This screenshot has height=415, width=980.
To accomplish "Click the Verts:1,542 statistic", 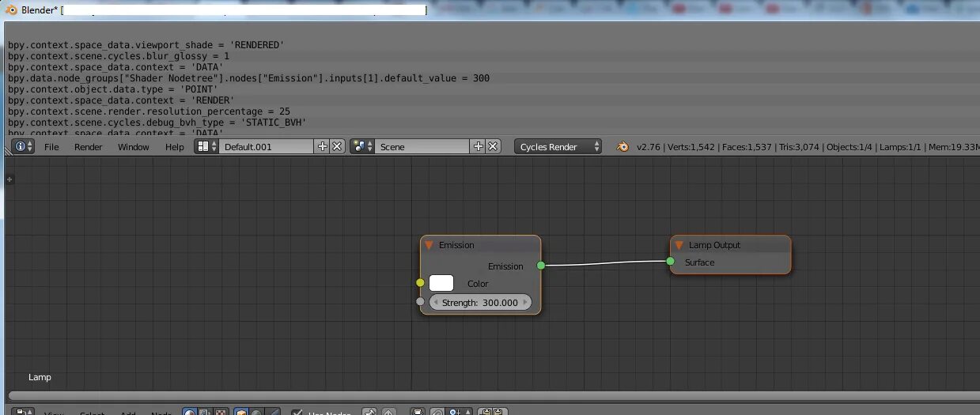I will (x=691, y=147).
